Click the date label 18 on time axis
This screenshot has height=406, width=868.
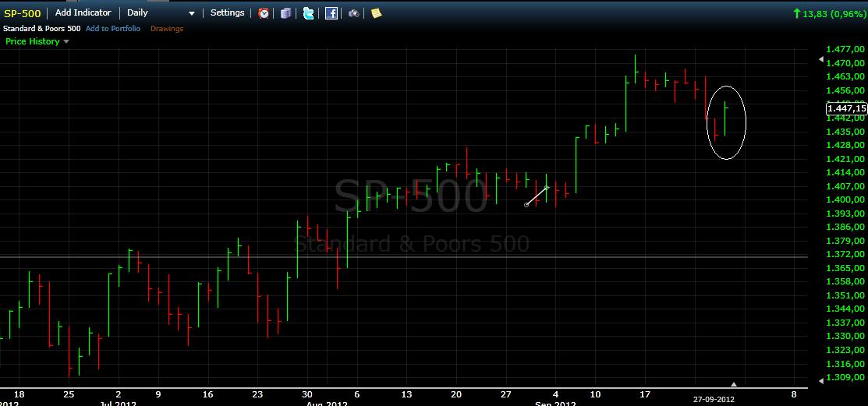coord(19,394)
